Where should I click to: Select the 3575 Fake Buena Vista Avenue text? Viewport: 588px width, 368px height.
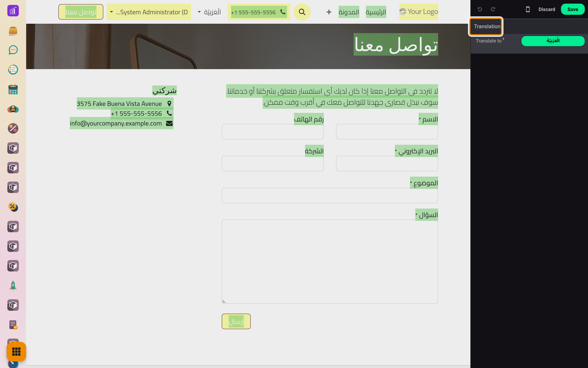click(x=119, y=104)
